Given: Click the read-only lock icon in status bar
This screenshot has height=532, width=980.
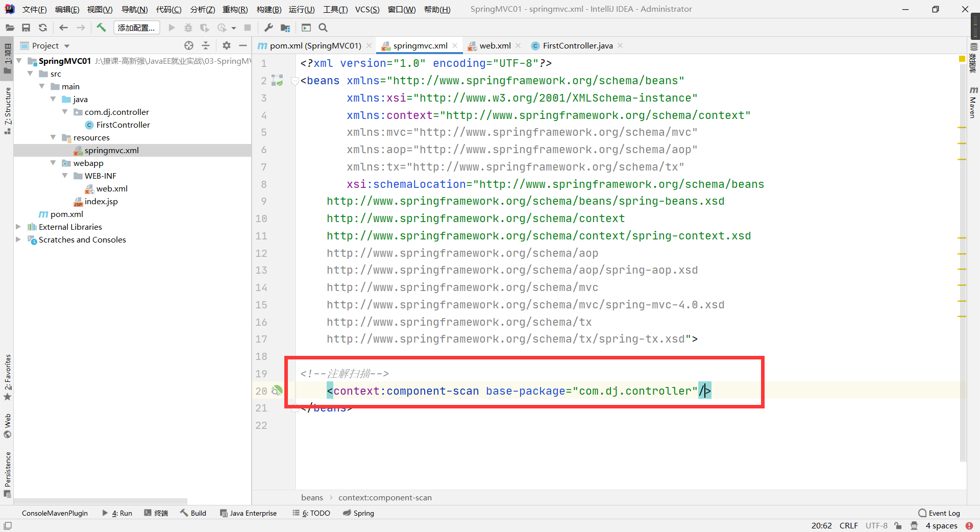Looking at the screenshot, I should (x=898, y=525).
